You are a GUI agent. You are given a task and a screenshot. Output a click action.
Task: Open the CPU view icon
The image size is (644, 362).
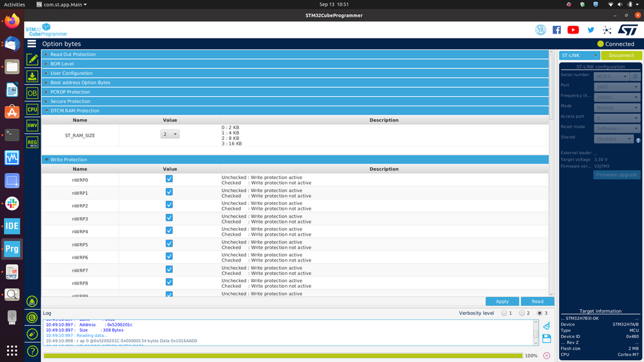click(x=32, y=110)
